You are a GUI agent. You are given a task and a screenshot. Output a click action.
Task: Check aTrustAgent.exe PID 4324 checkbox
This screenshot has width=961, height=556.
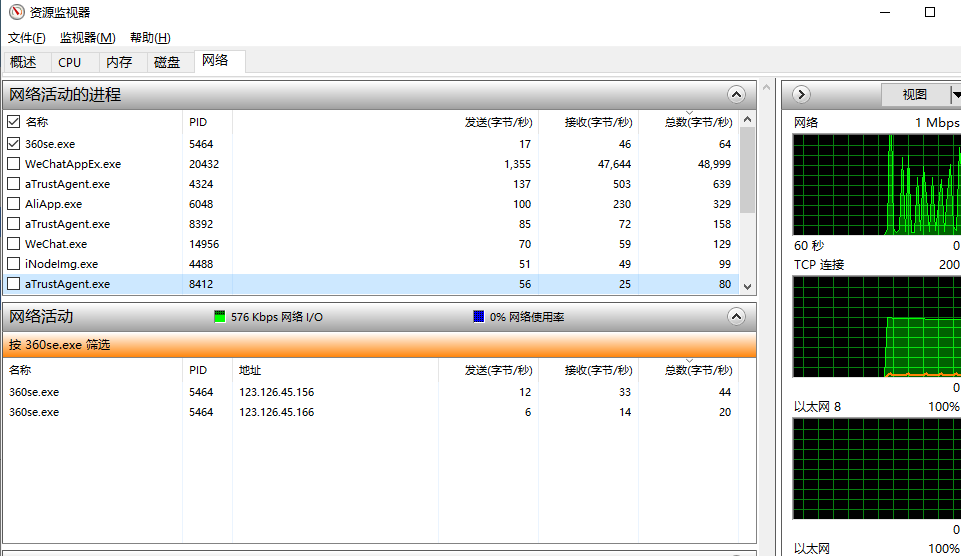(x=13, y=184)
